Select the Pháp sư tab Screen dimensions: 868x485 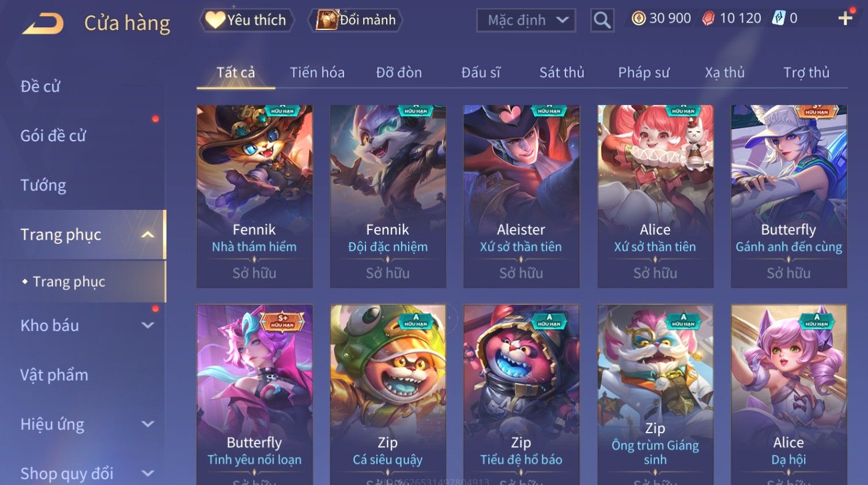pyautogui.click(x=644, y=73)
